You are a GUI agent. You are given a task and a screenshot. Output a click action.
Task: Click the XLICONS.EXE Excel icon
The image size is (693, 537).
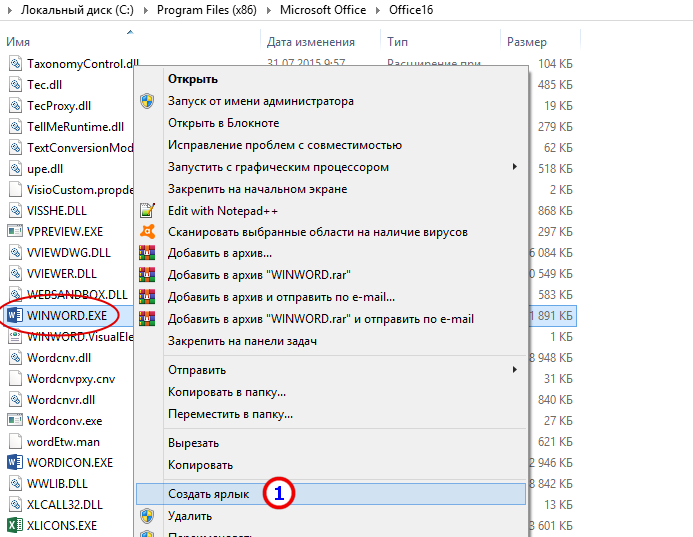pos(15,525)
